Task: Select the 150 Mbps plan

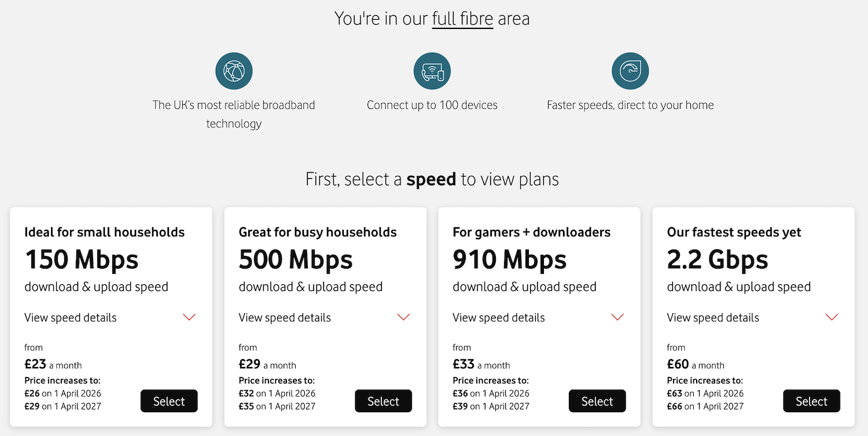Action: pos(169,401)
